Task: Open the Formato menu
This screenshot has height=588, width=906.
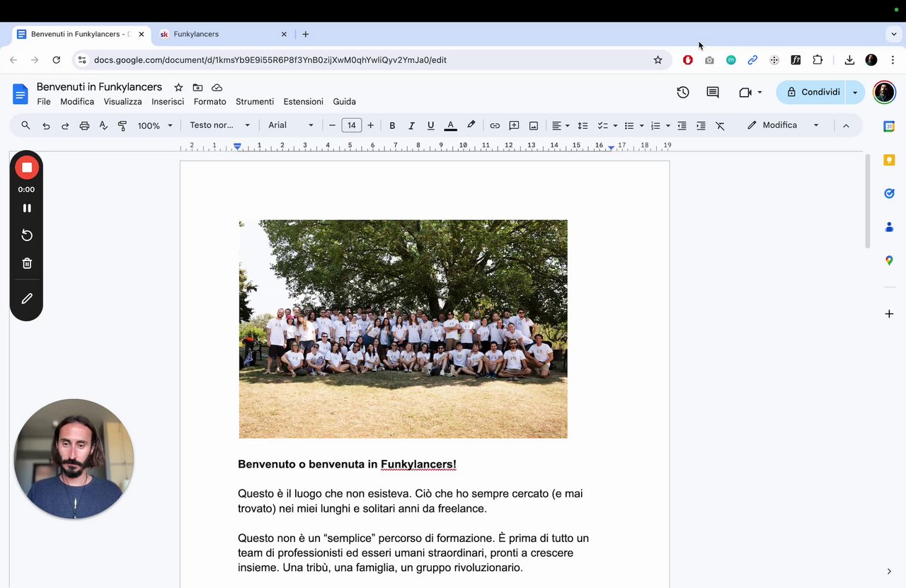Action: click(x=210, y=102)
